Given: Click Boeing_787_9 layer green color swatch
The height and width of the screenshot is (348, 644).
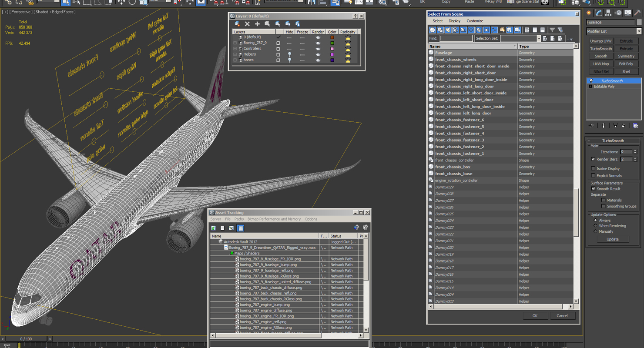Looking at the screenshot, I should pyautogui.click(x=332, y=43).
